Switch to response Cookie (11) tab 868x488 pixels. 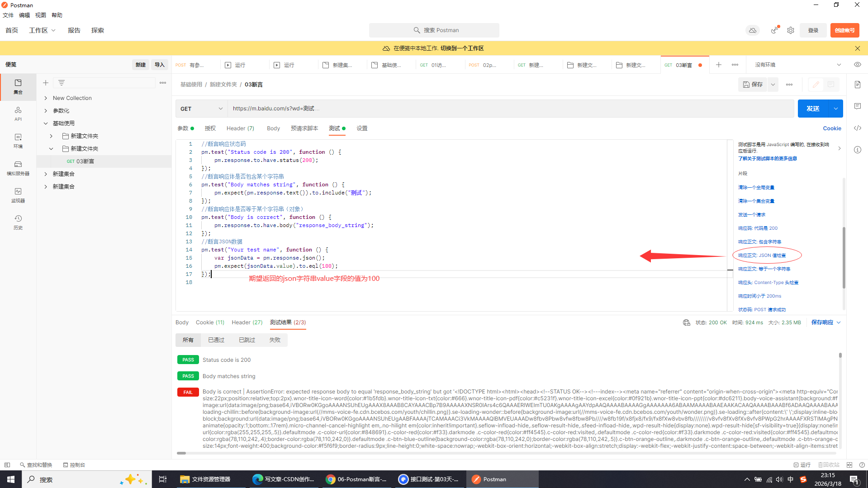click(210, 322)
